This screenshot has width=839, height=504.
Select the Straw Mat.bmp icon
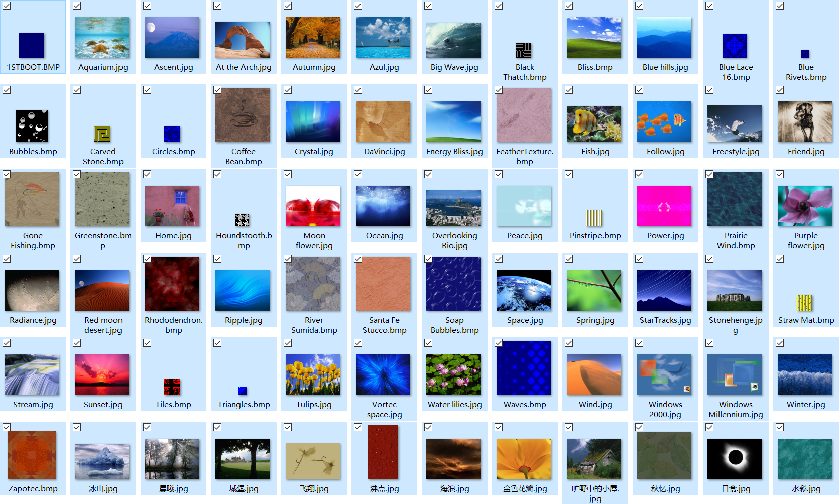pos(805,303)
